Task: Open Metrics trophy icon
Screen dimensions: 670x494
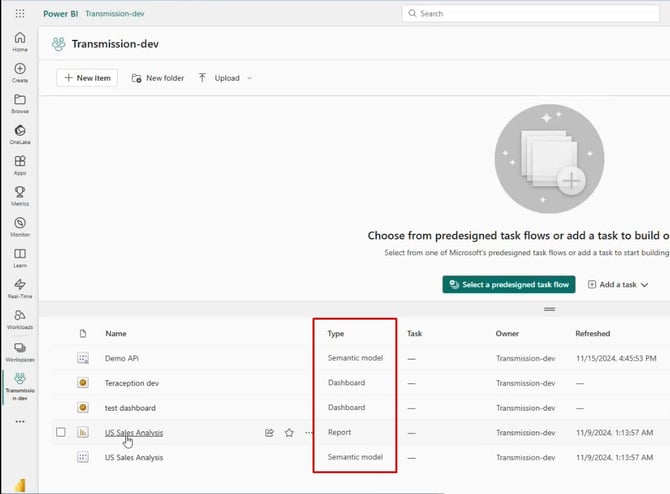Action: [20, 196]
